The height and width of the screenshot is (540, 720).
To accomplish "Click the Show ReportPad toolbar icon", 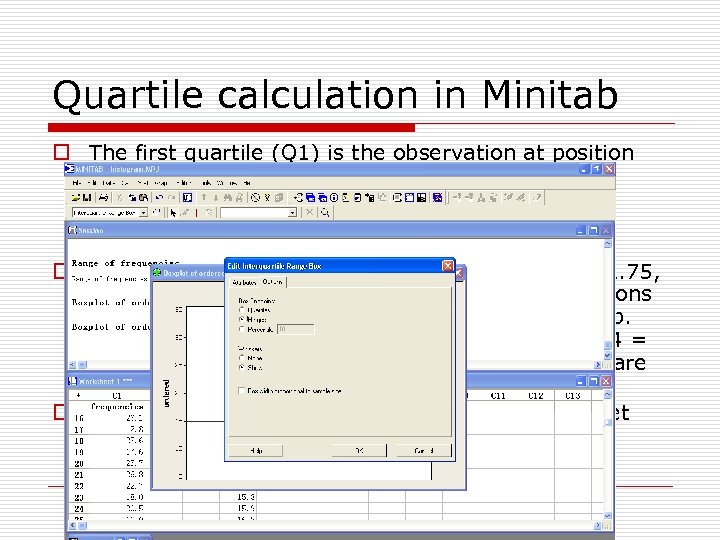I will coord(357,197).
